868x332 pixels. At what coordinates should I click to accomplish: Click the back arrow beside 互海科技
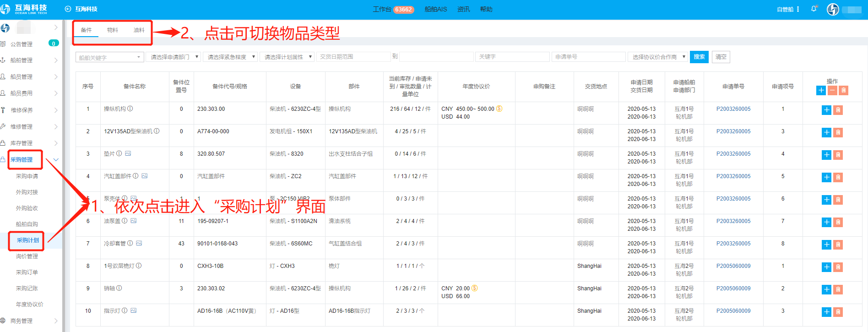[x=68, y=9]
